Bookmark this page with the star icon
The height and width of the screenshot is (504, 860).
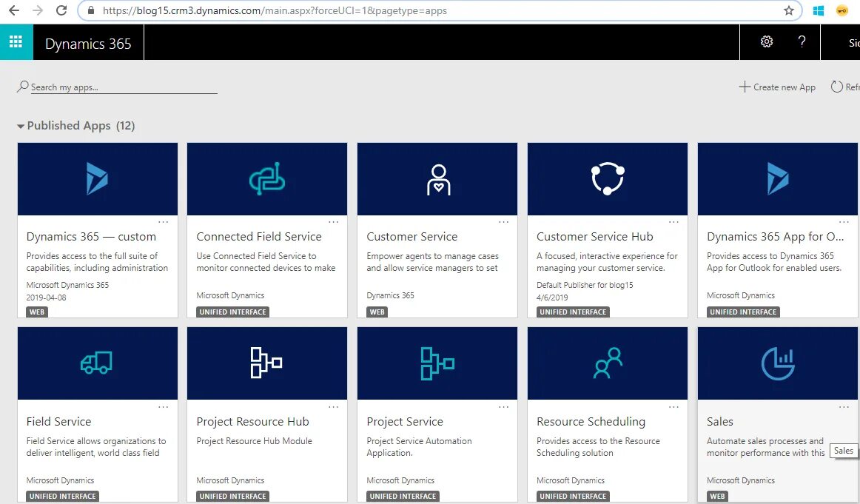coord(789,11)
